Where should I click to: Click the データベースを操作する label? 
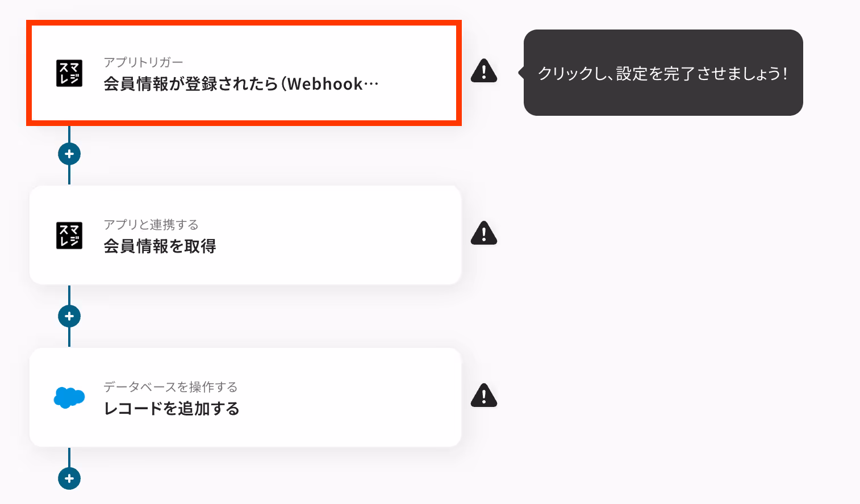(x=170, y=387)
